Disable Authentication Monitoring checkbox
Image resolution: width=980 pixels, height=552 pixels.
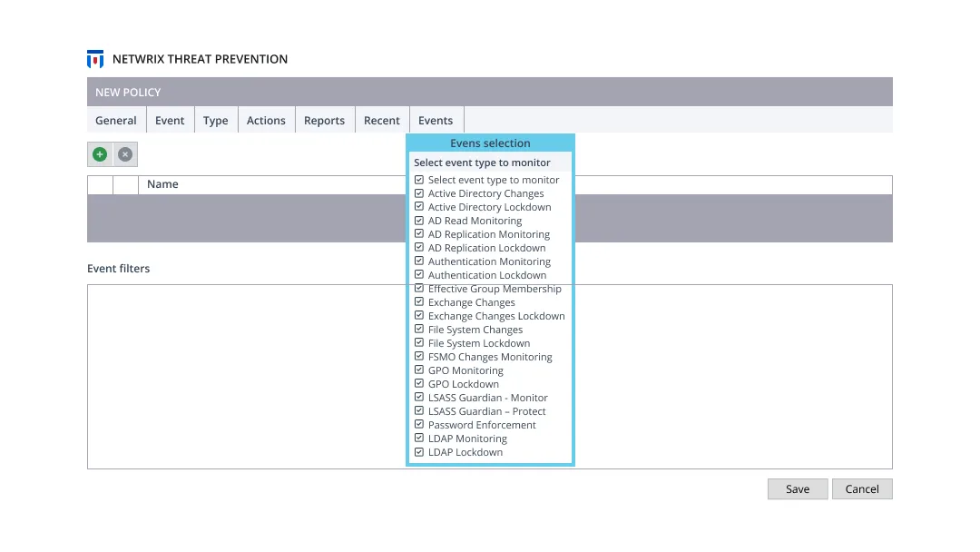coord(418,261)
